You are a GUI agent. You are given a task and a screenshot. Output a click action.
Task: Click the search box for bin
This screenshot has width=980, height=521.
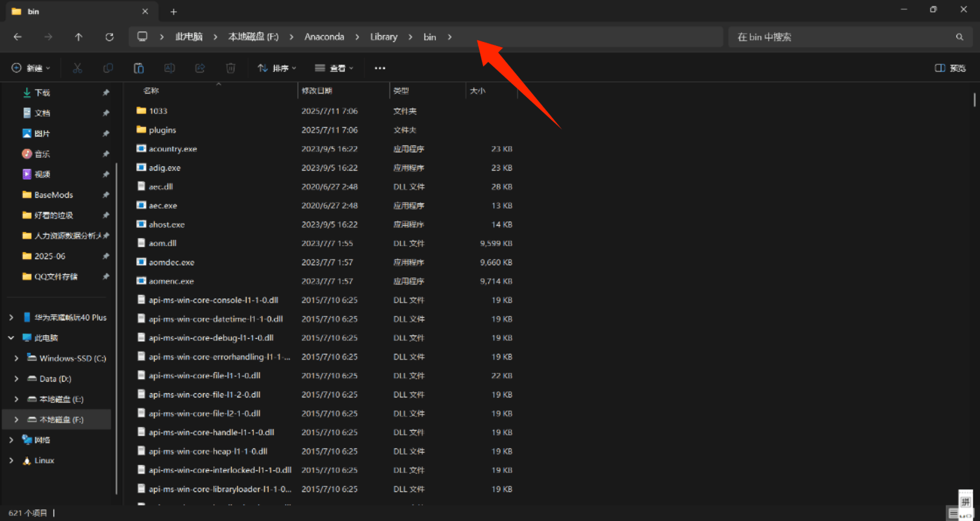tap(850, 37)
